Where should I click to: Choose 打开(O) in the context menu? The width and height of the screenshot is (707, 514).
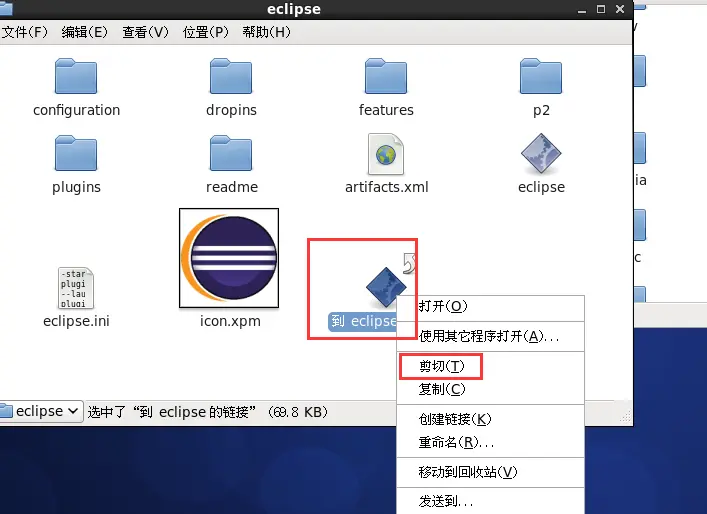pos(491,307)
